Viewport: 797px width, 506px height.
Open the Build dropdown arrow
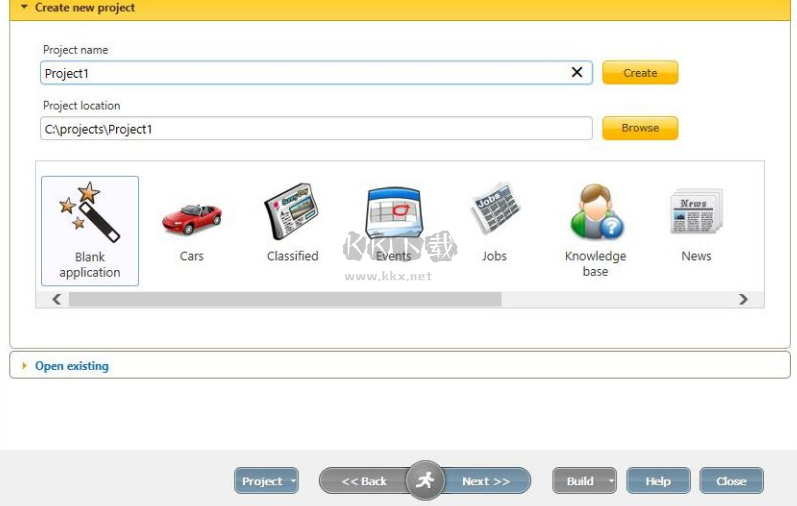coord(610,481)
